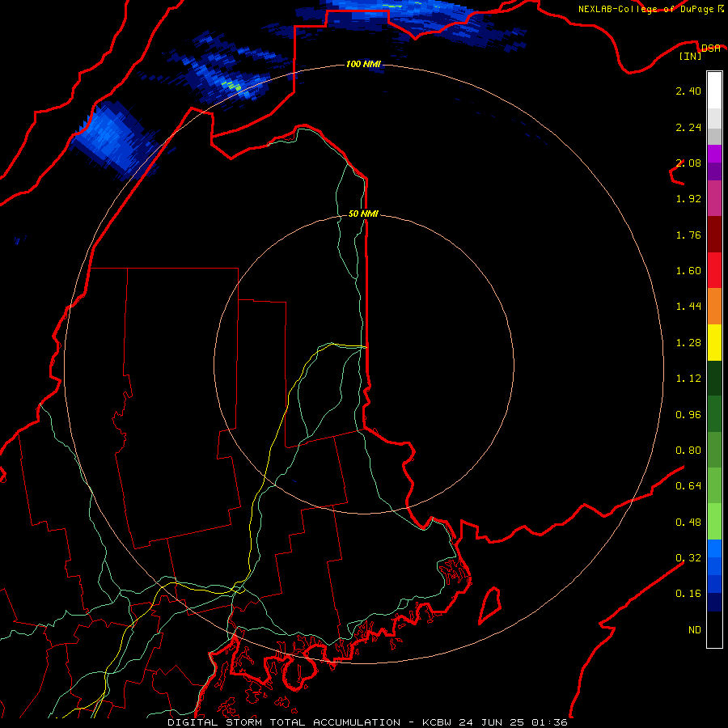Pick the white top swatch in the color scale
This screenshot has width=728, height=728.
(714, 91)
